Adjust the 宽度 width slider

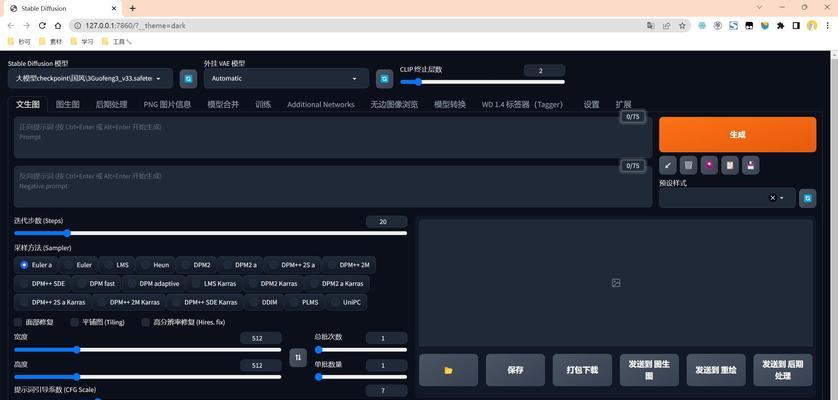point(148,350)
